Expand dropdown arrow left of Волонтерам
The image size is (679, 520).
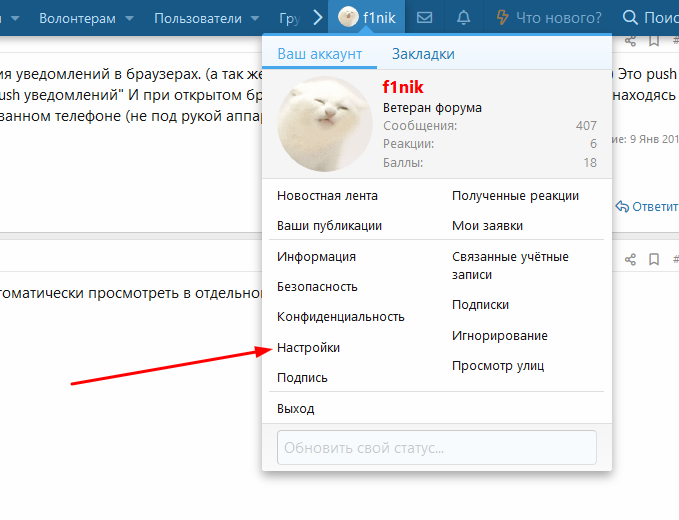coord(15,19)
